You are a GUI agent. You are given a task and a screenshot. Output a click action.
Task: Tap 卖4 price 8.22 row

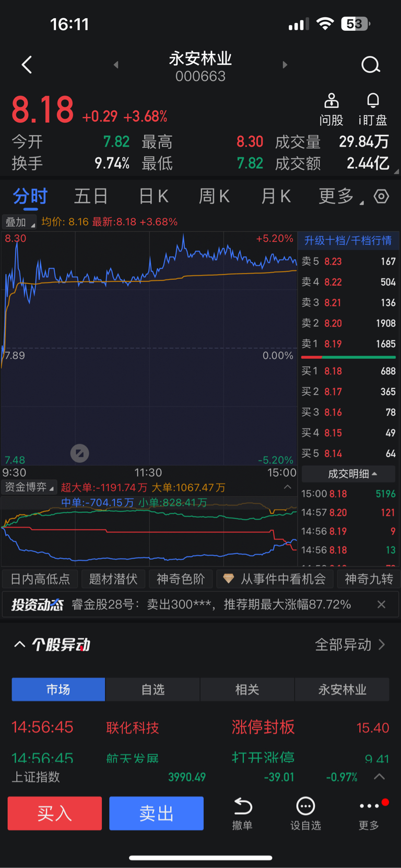tap(348, 282)
